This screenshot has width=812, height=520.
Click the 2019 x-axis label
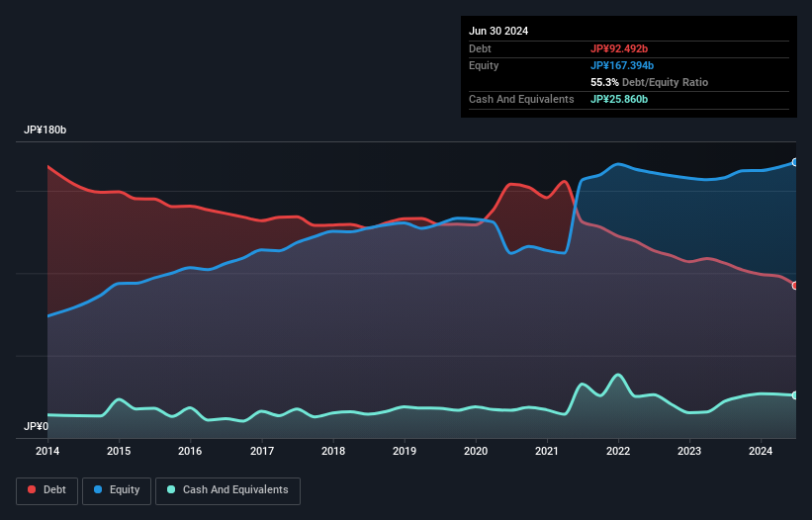[405, 451]
